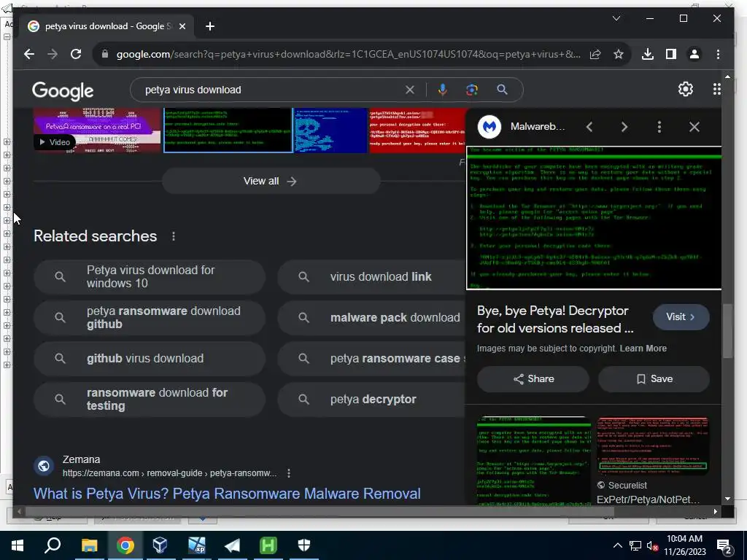Share this page from address bar
This screenshot has width=747, height=560.
[595, 54]
